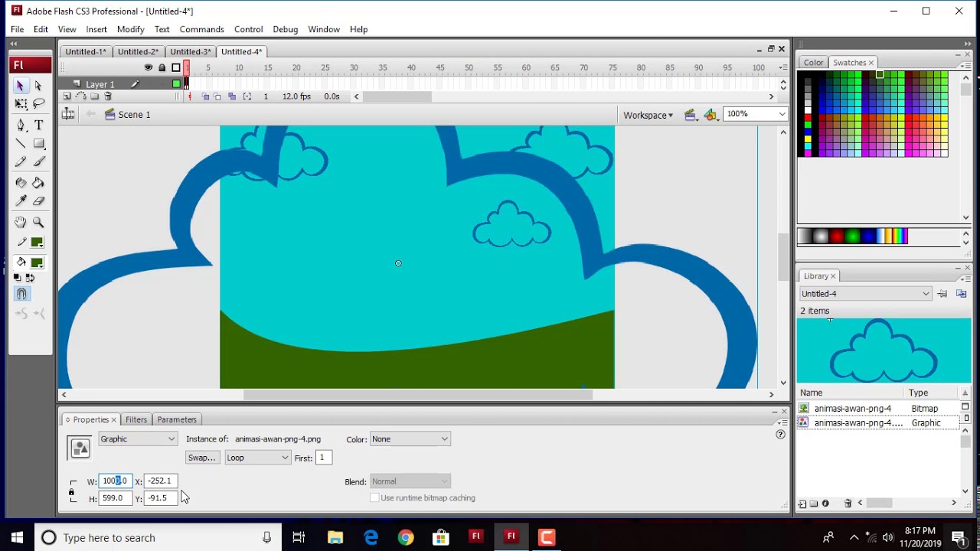Select the Hand tool
Screen dimensions: 980x551
[21, 222]
